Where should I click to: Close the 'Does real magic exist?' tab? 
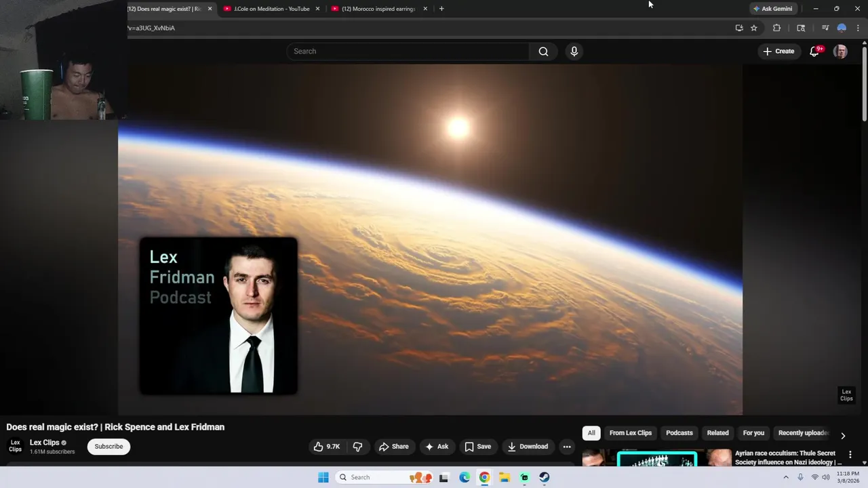point(210,9)
